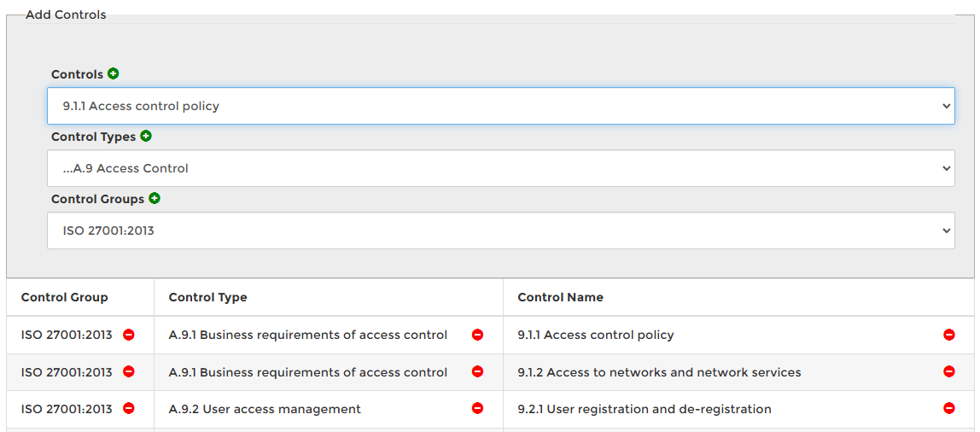Image resolution: width=980 pixels, height=432 pixels.
Task: Select the 9.2.1 User registration and de-registration text
Action: pyautogui.click(x=645, y=409)
